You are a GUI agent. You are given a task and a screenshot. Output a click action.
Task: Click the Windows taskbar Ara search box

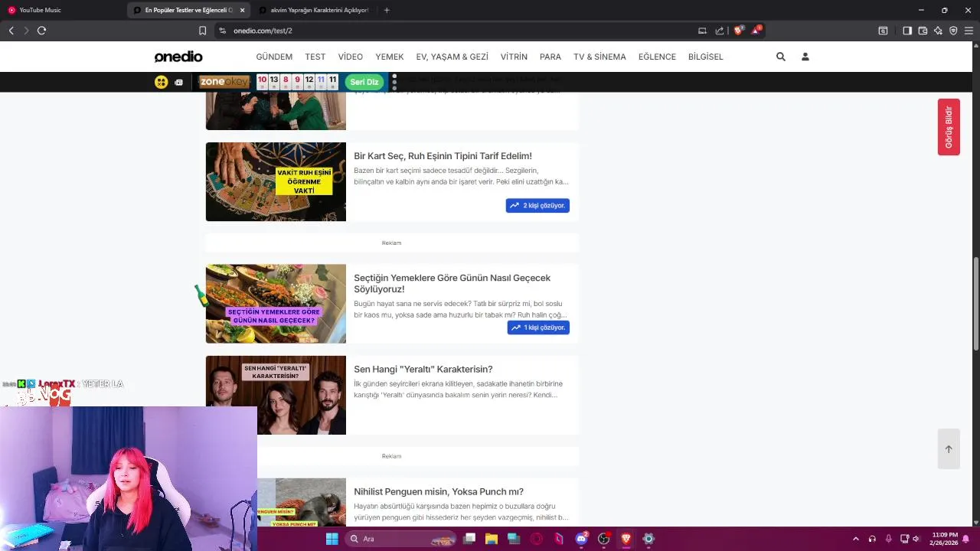(400, 539)
